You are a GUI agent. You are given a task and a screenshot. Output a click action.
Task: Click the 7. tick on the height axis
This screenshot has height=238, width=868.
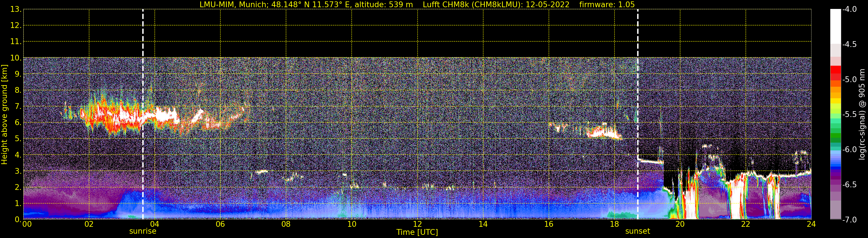pos(18,107)
